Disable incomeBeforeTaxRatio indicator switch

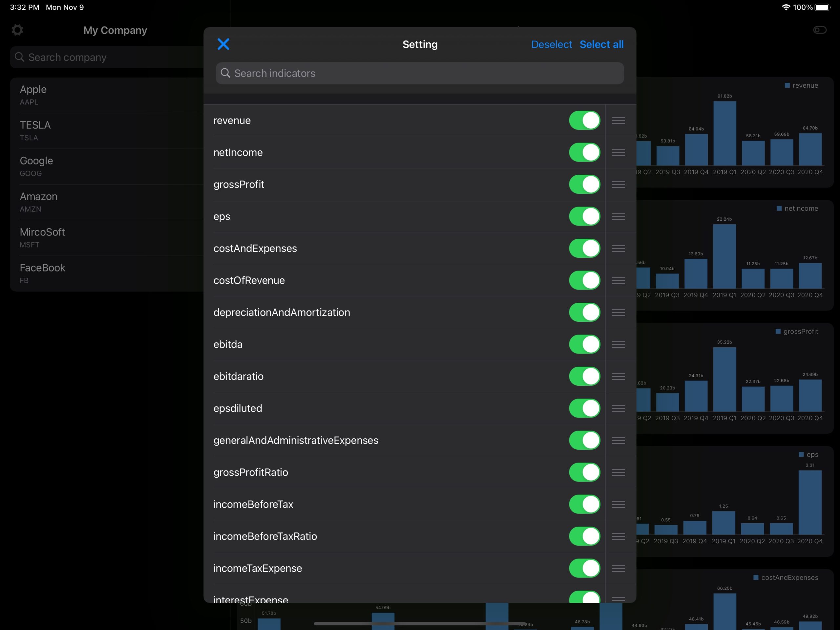pos(584,536)
